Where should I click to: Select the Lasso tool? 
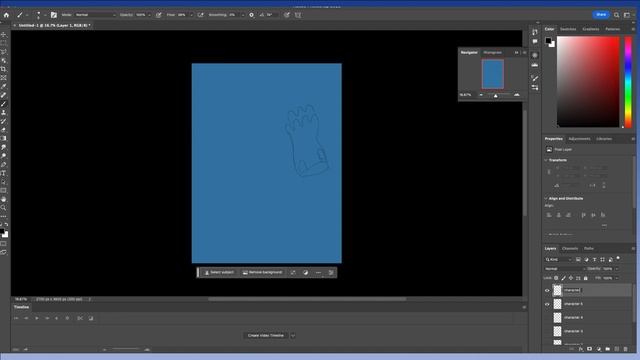click(4, 52)
